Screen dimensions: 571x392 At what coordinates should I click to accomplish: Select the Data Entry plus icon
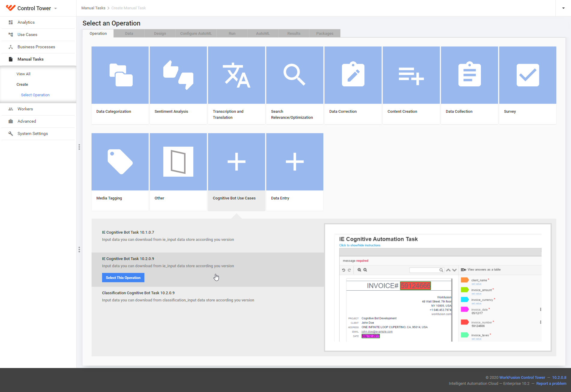click(x=295, y=162)
